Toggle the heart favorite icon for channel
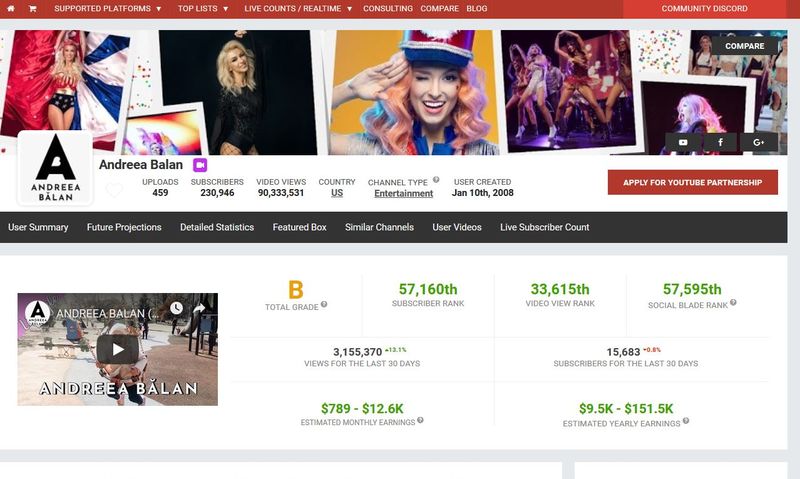The width and height of the screenshot is (800, 479). [x=114, y=190]
